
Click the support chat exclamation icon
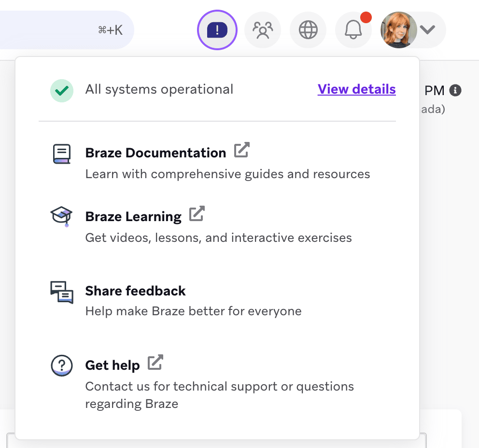coord(217,30)
